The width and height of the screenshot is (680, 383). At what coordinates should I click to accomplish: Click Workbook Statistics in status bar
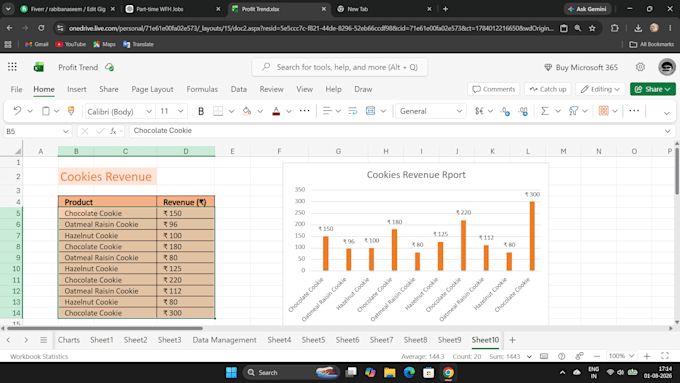click(39, 356)
